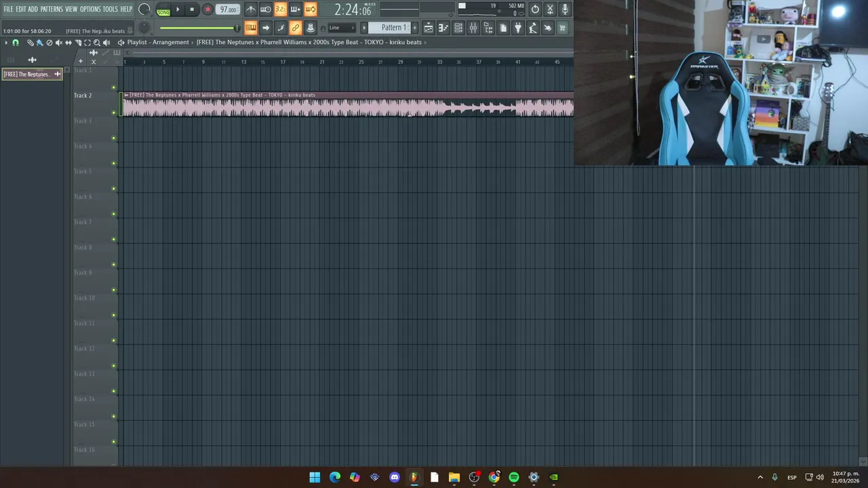Click the audio clip title on Track 2

pyautogui.click(x=222, y=95)
